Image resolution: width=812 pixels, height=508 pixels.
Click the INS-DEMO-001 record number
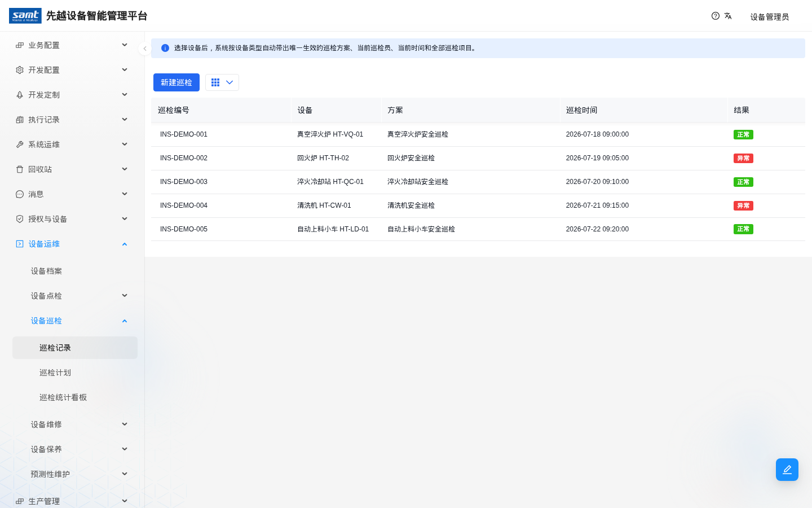tap(184, 134)
